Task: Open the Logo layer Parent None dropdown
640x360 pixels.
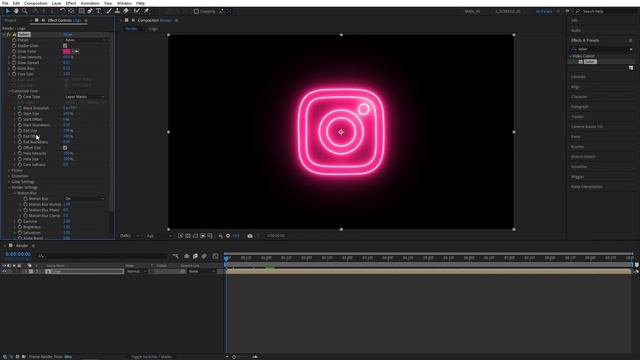Action: click(202, 271)
